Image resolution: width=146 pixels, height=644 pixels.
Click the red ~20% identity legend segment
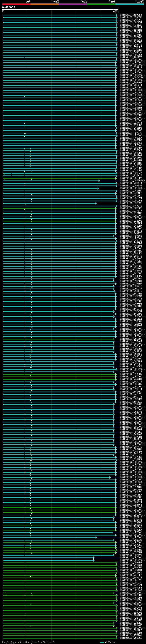(16, 4)
